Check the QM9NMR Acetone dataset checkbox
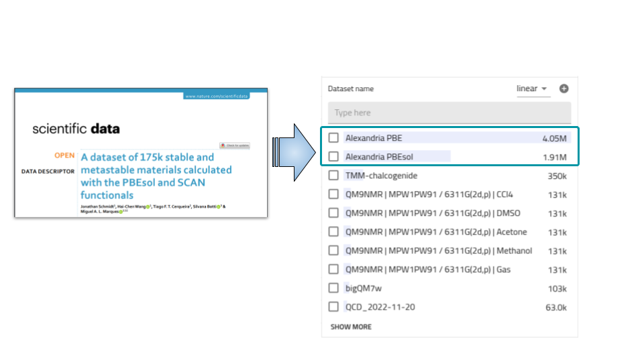Viewport: 644px width, 362px height. (333, 232)
